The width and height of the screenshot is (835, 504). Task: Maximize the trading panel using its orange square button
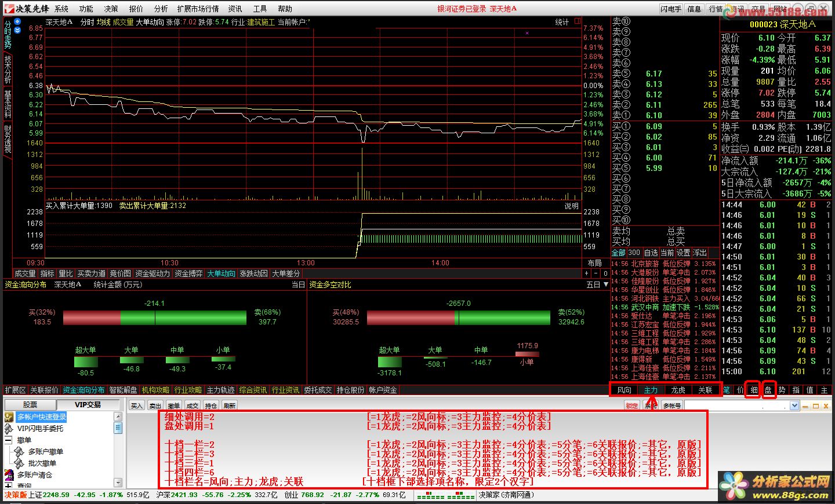point(816,406)
